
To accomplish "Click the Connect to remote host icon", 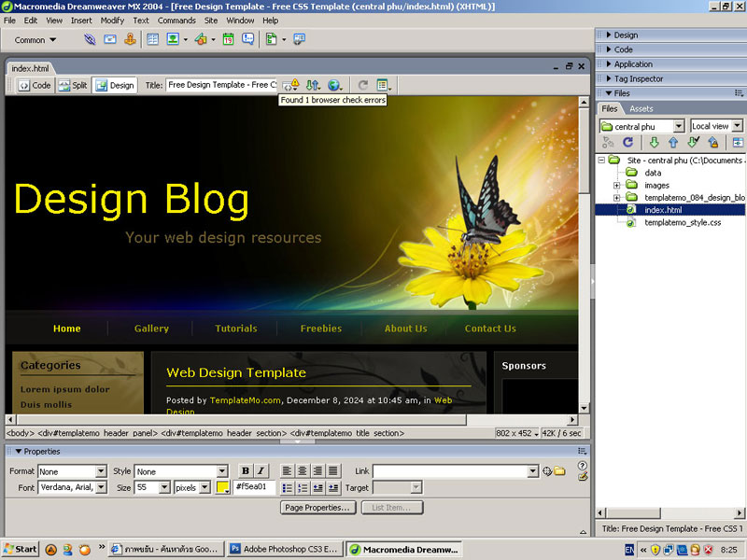I will (608, 142).
